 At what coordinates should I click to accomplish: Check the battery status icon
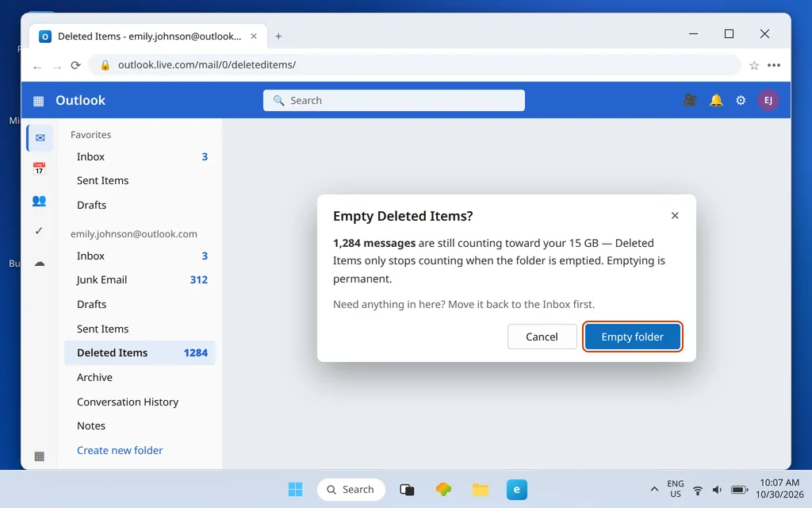pyautogui.click(x=739, y=490)
